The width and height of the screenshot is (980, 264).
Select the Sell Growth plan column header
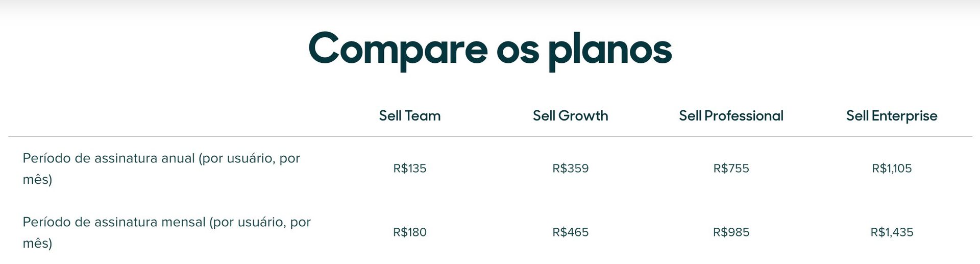point(570,116)
